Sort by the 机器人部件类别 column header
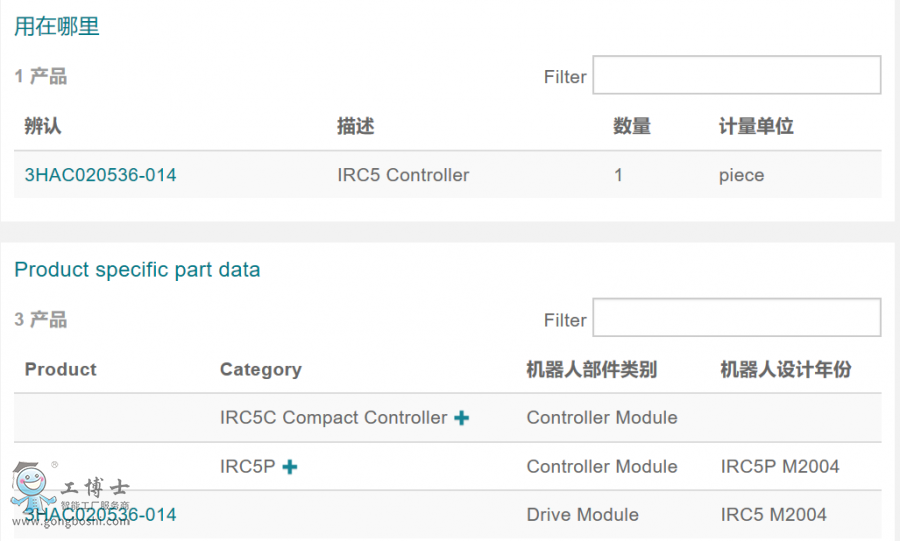 pos(591,369)
